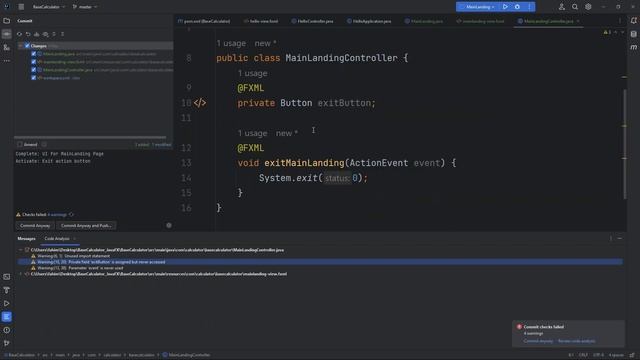Open more run actions menu
This screenshot has width=640, height=360.
click(529, 7)
